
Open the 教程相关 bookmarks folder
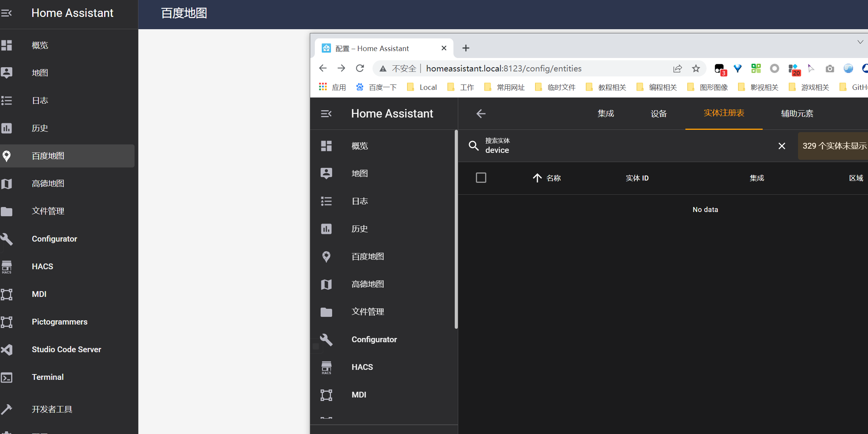click(606, 87)
